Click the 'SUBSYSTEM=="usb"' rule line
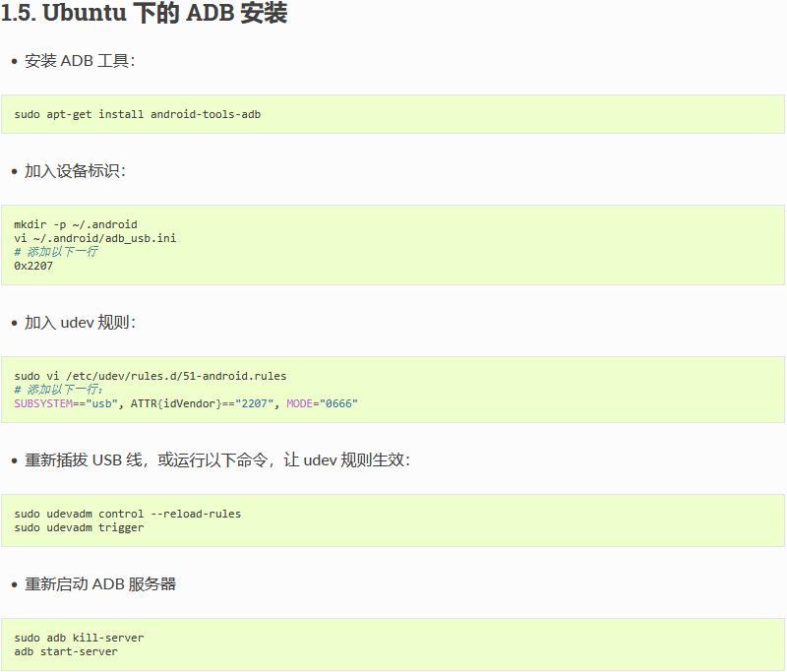Viewport: 787px width, 672px height. click(x=186, y=403)
